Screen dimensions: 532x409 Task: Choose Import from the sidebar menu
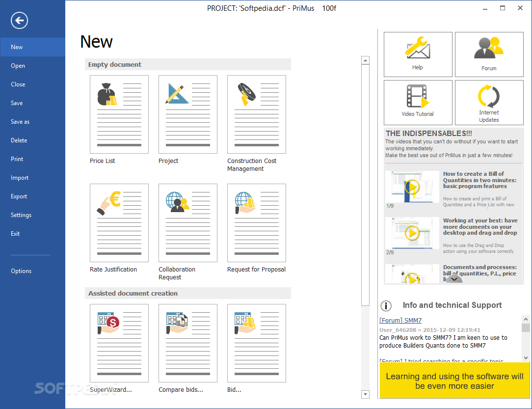pos(32,178)
